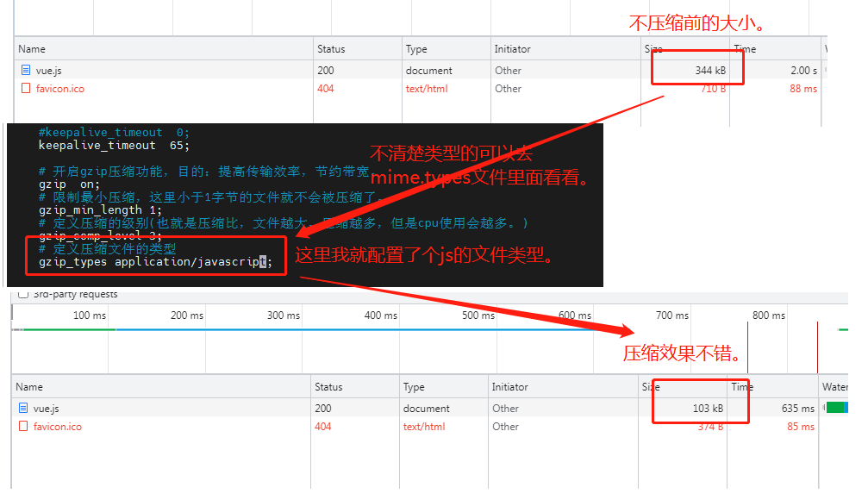The height and width of the screenshot is (500, 868).
Task: Click the 700 ms timeline tick label
Action: pyautogui.click(x=672, y=315)
